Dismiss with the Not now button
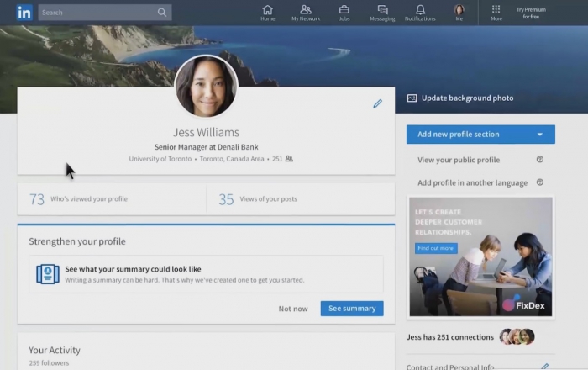The width and height of the screenshot is (588, 370). [293, 309]
